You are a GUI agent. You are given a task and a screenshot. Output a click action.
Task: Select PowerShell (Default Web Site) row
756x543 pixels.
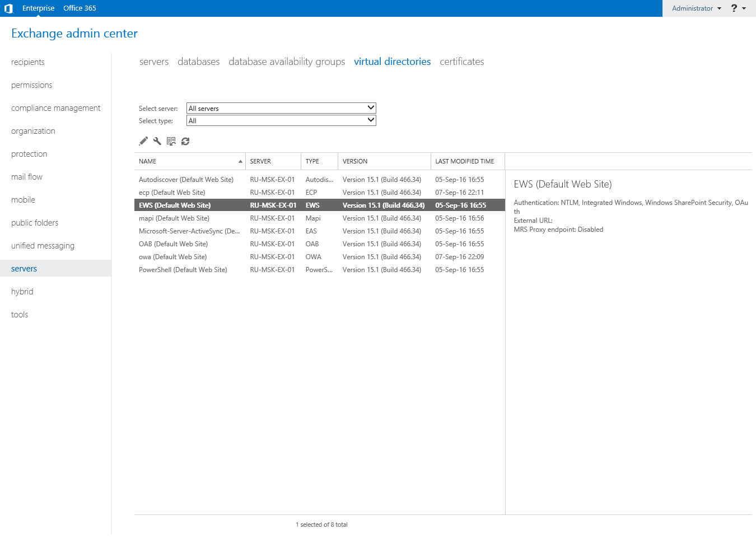(x=320, y=270)
